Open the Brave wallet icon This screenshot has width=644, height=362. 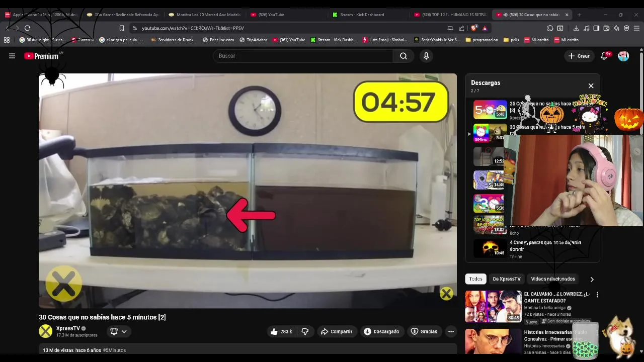click(606, 28)
